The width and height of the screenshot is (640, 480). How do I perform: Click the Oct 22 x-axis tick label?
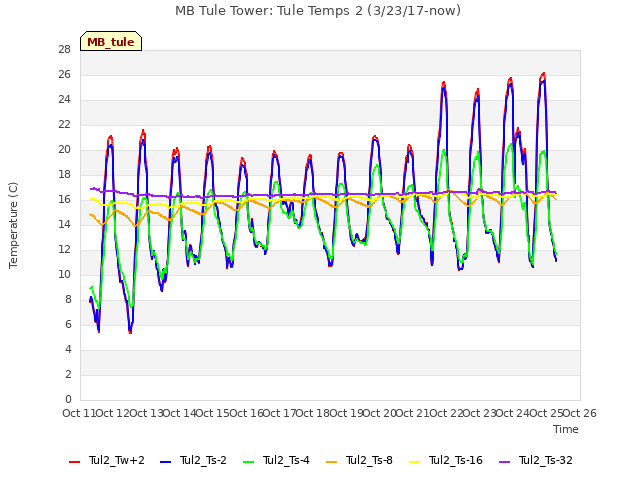click(x=446, y=413)
